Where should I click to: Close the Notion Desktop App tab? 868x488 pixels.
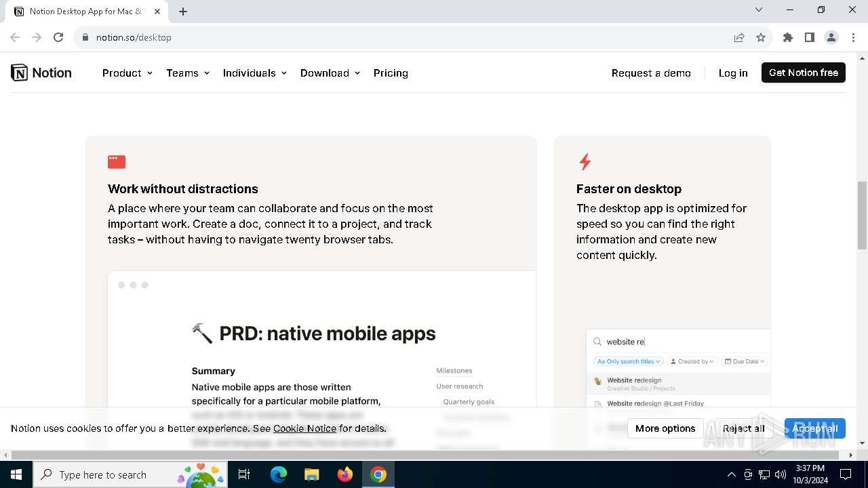(157, 12)
